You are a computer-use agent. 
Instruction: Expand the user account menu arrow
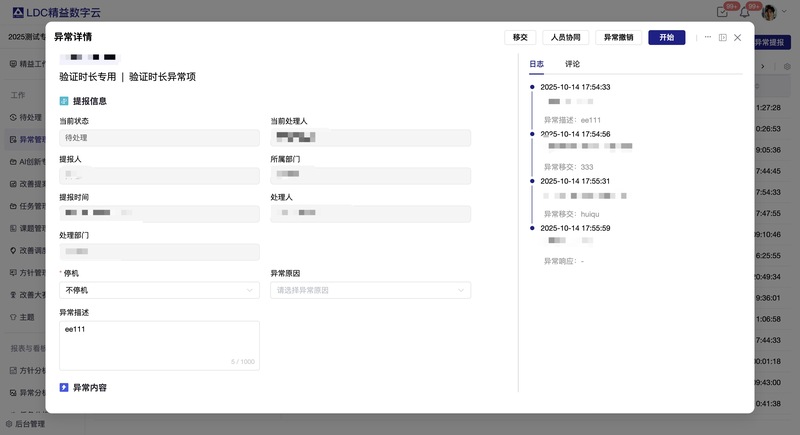(785, 12)
